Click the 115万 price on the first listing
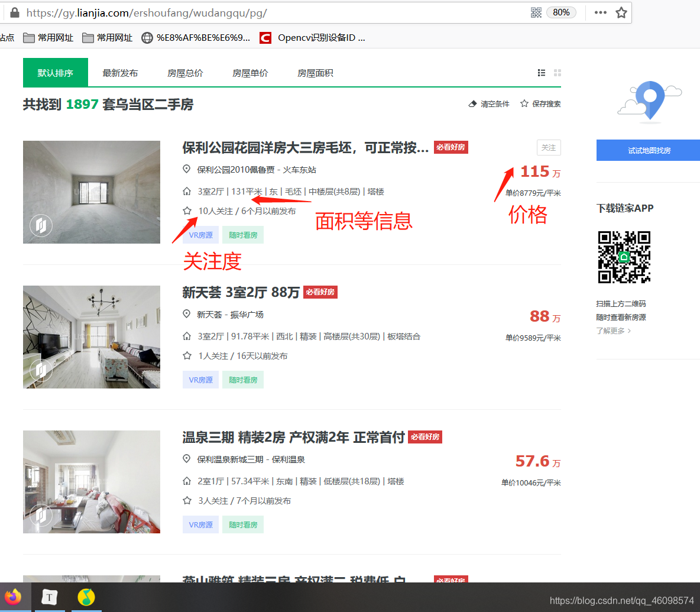Viewport: 700px width, 612px height. (540, 172)
